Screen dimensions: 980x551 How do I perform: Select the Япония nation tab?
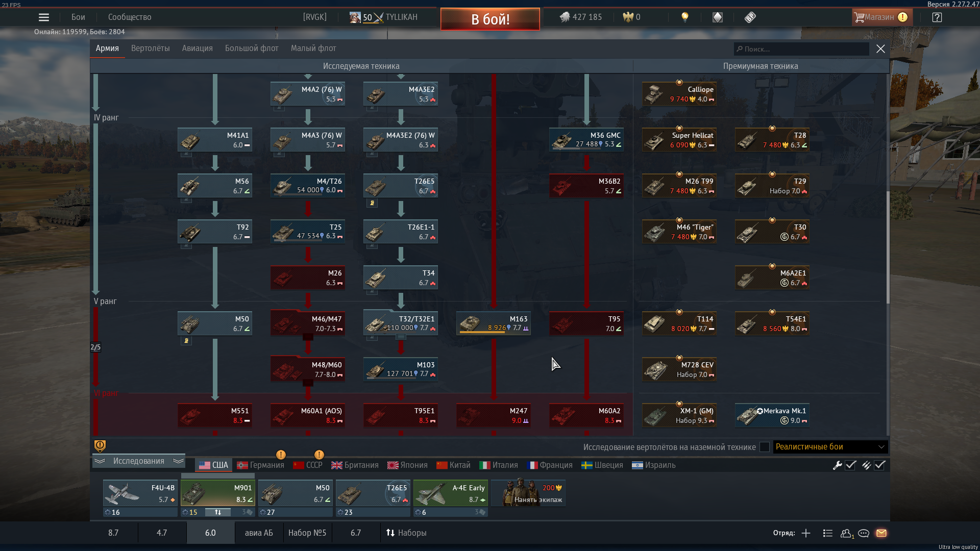coord(407,465)
